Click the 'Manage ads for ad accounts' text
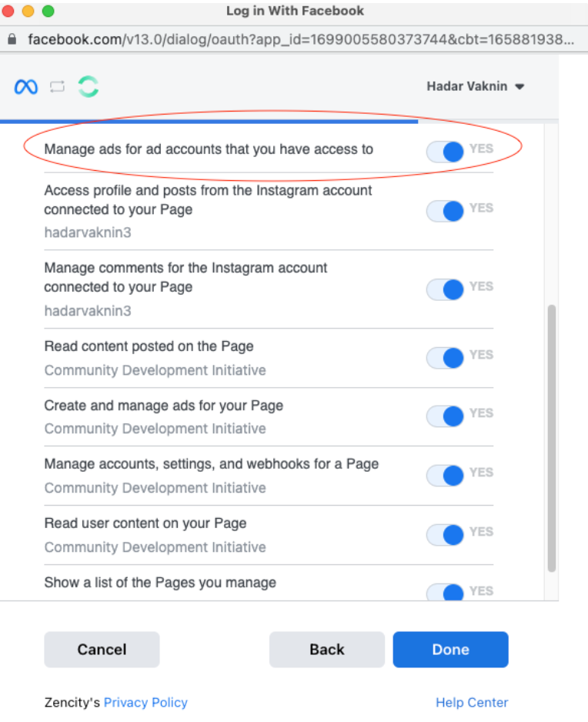588x722 pixels. [209, 149]
